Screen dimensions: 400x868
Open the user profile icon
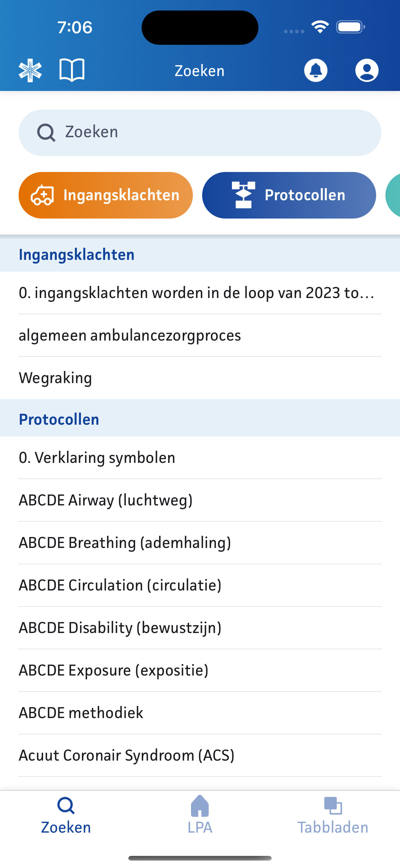tap(367, 70)
